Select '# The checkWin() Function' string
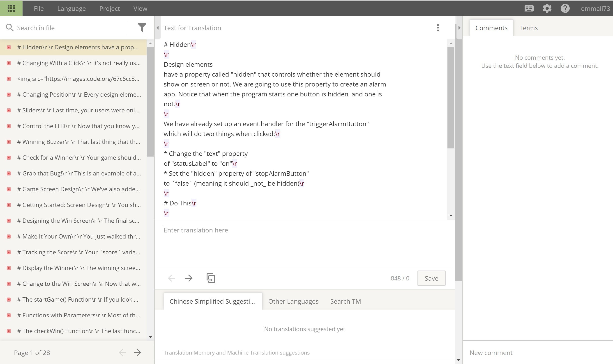 tap(73, 331)
